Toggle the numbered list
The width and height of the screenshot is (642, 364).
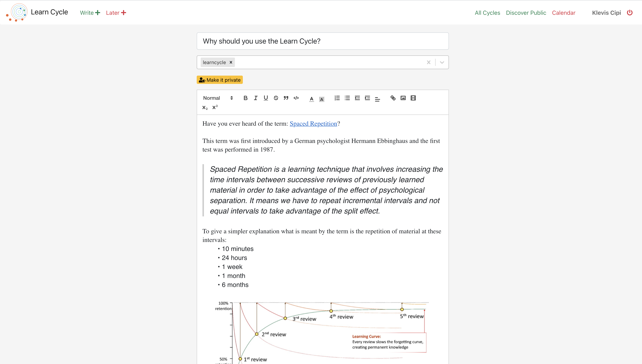337,98
